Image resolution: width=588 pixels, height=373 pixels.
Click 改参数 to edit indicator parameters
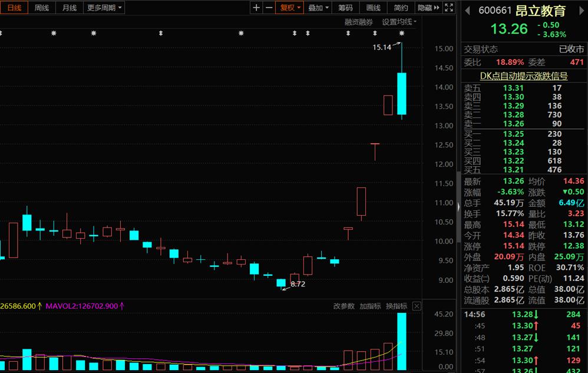344,306
